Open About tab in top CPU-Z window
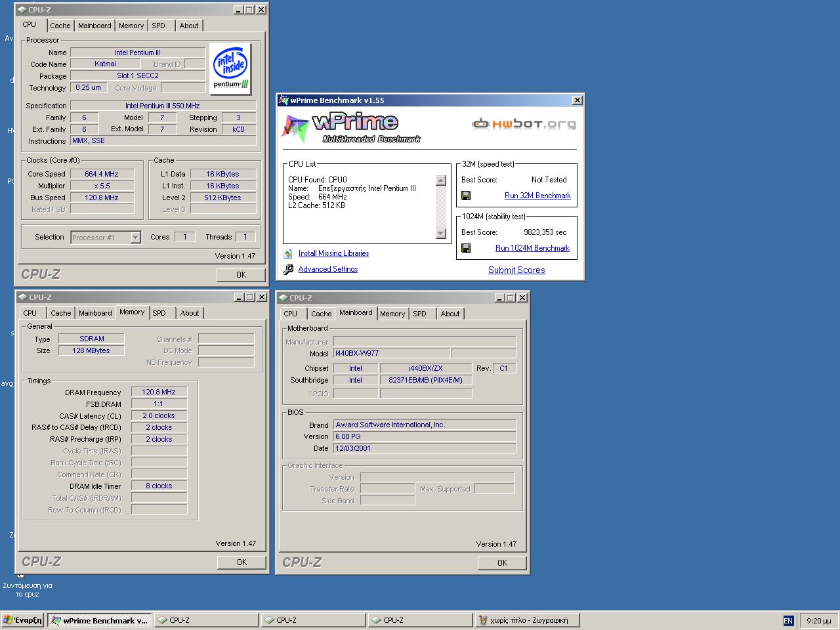Viewport: 840px width, 630px height. coord(189,26)
